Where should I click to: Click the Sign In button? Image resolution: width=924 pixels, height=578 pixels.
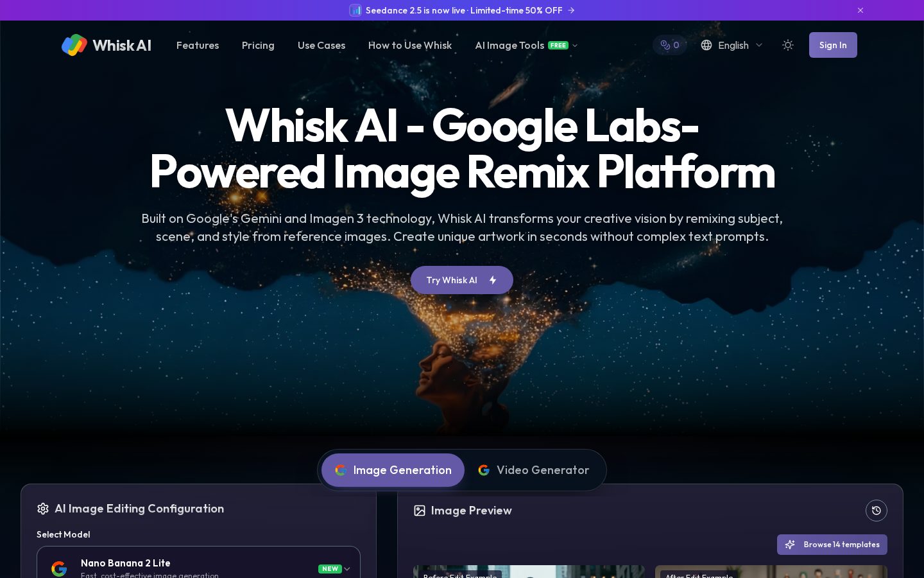[833, 45]
